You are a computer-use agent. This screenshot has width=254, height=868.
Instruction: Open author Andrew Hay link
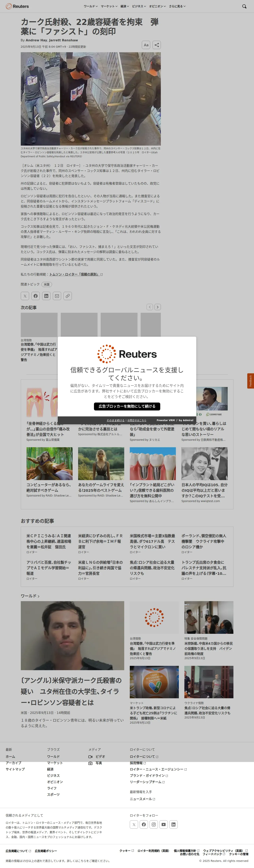point(36,40)
